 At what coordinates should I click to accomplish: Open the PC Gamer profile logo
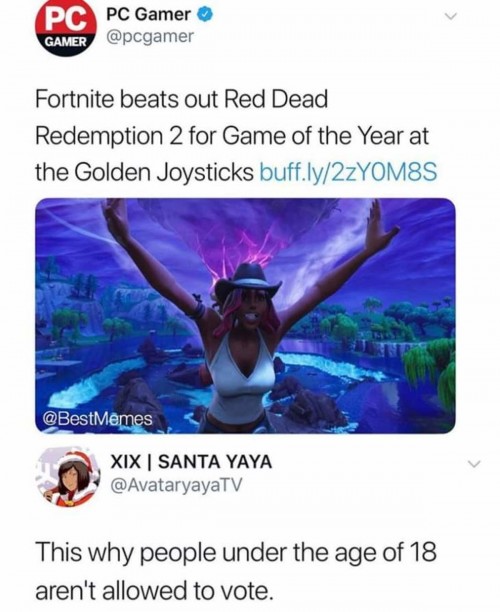click(66, 27)
